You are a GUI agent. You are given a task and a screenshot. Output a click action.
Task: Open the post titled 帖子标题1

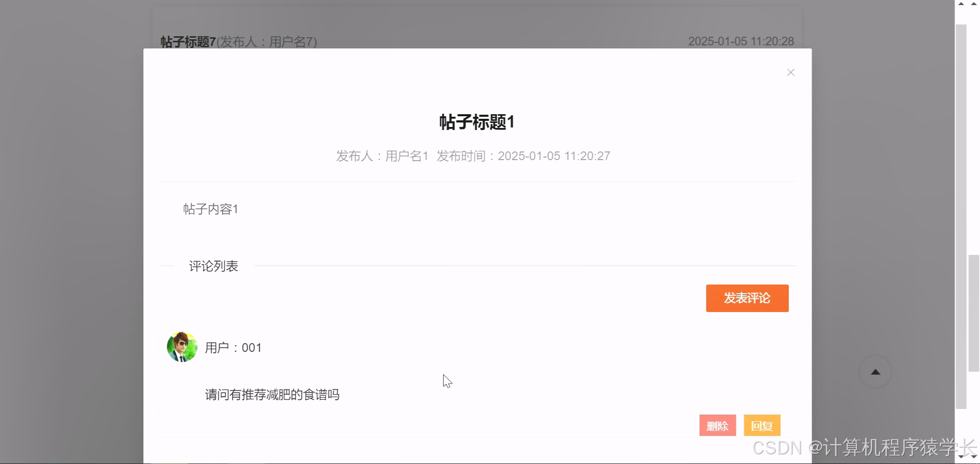click(477, 122)
